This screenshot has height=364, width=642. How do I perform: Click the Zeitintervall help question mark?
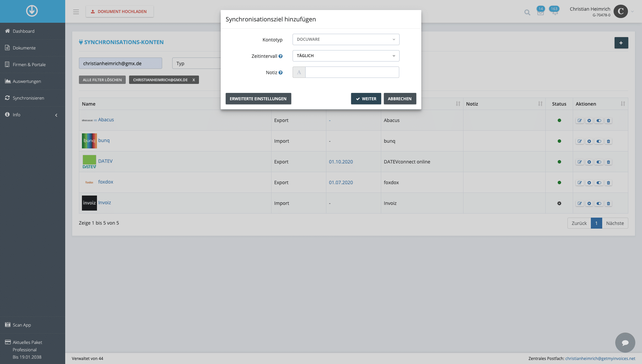(281, 56)
